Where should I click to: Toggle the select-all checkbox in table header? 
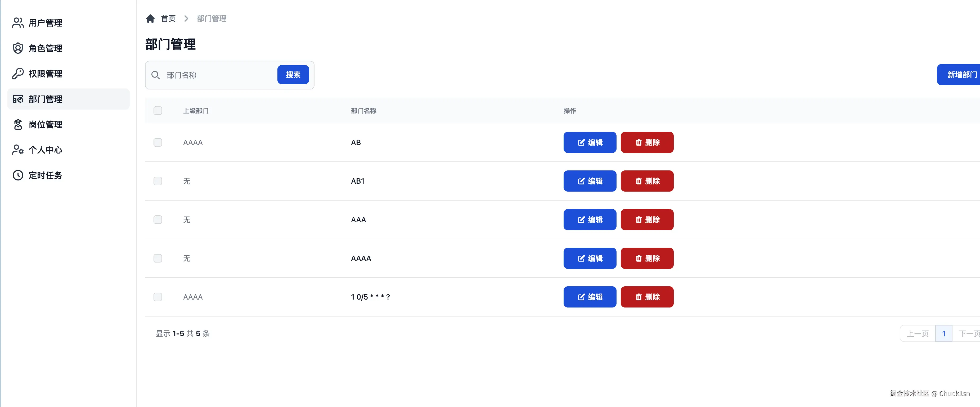[158, 111]
